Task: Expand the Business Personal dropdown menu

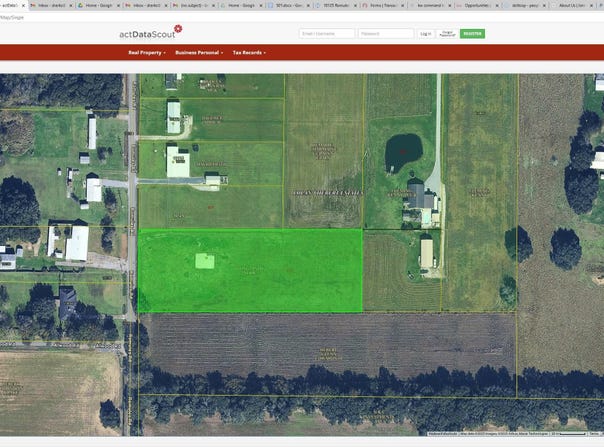Action: 199,52
